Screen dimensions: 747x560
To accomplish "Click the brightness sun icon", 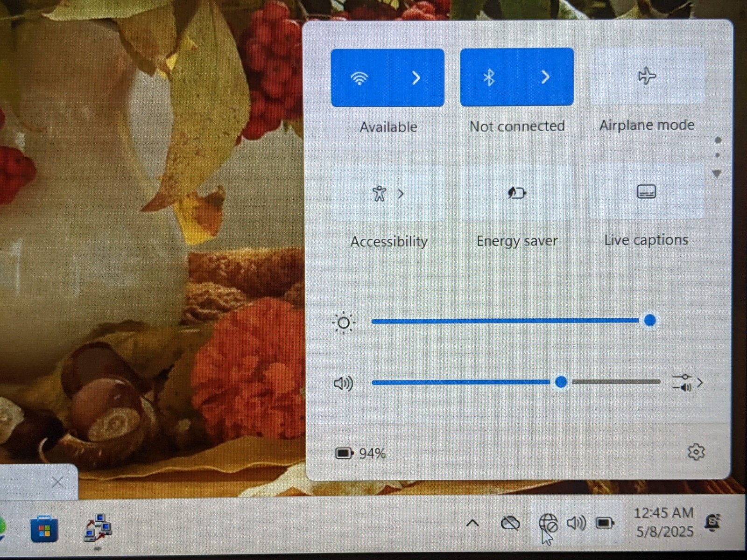I will click(344, 322).
